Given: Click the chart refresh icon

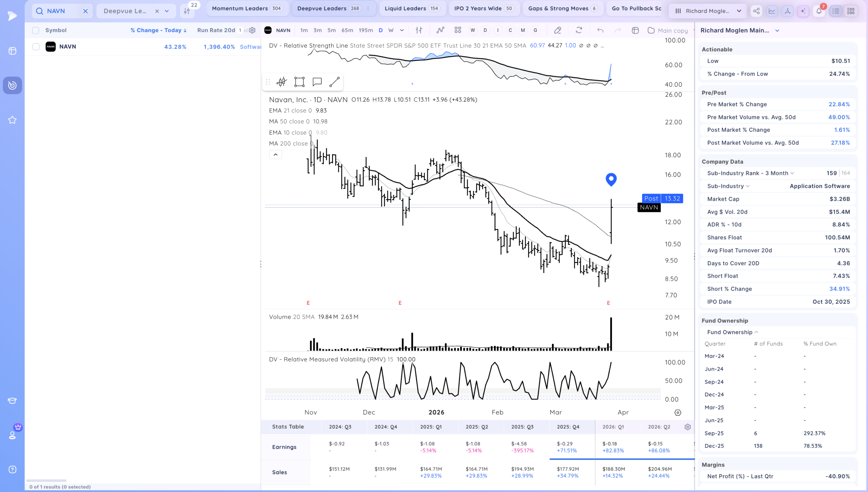Looking at the screenshot, I should pos(579,30).
